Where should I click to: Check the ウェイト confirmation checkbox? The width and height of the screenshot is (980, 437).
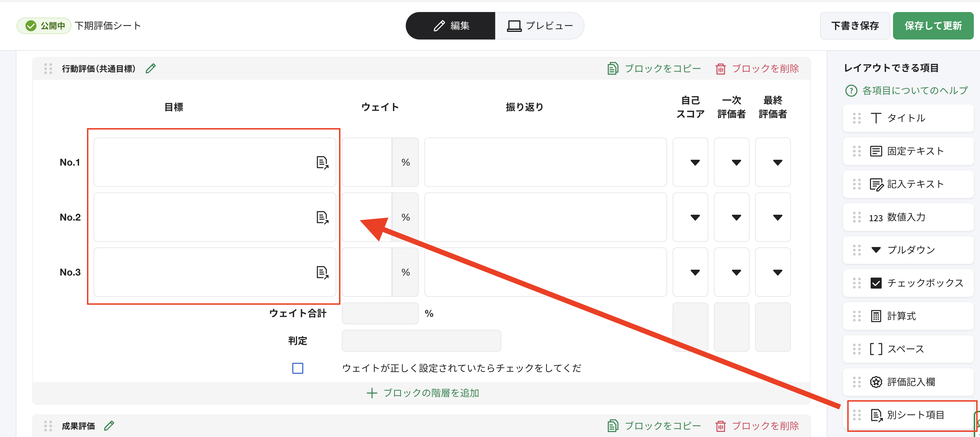298,368
